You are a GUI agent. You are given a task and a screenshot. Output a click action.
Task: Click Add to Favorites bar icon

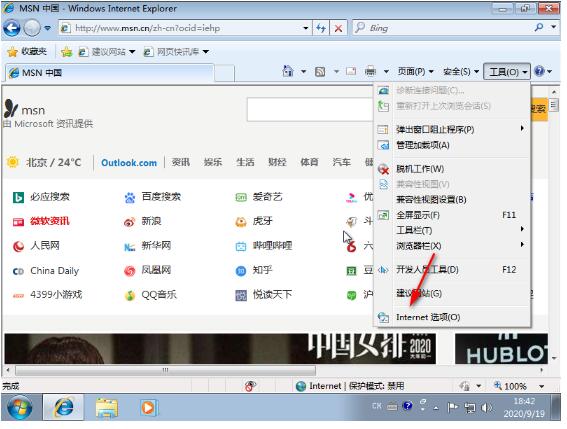[67, 52]
